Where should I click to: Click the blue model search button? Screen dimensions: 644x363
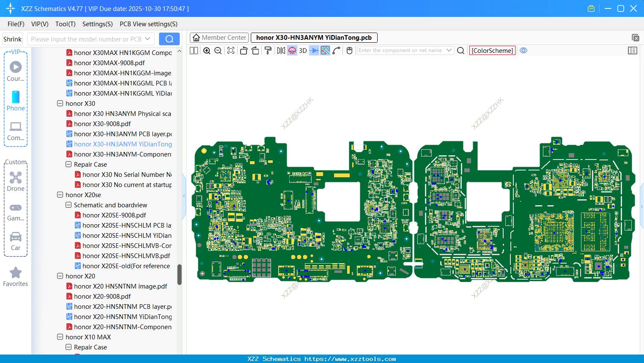[x=169, y=39]
